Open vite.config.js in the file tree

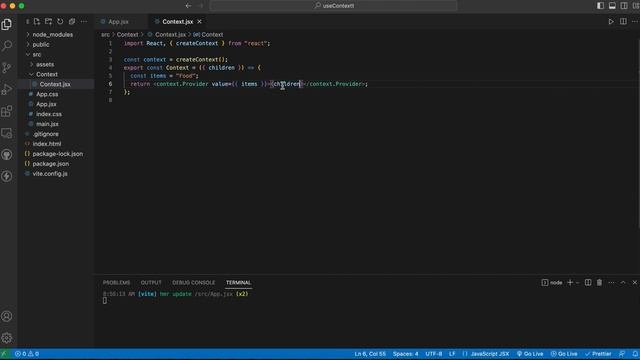(50, 173)
